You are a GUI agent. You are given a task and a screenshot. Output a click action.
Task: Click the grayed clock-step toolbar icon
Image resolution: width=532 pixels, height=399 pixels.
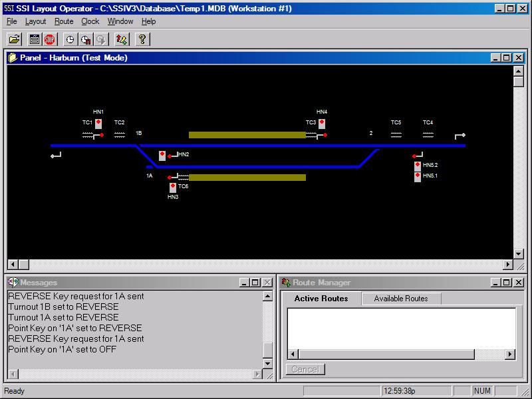[x=100, y=39]
